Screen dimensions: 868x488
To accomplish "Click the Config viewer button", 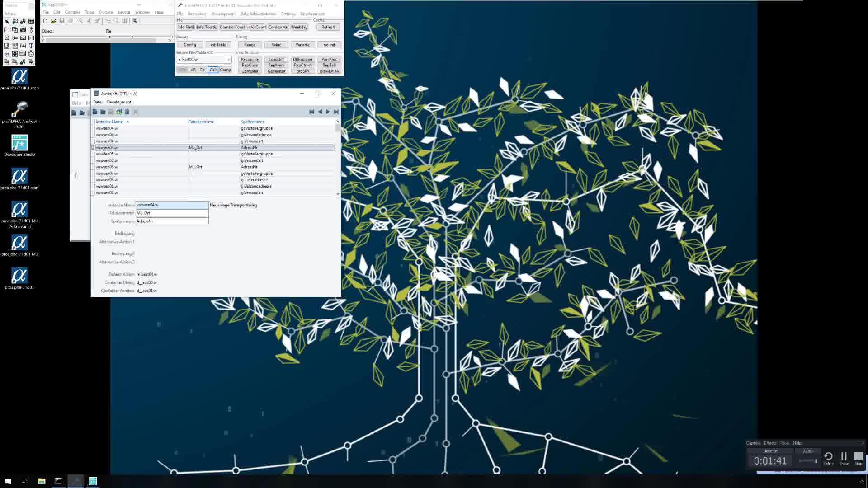I will tap(190, 45).
